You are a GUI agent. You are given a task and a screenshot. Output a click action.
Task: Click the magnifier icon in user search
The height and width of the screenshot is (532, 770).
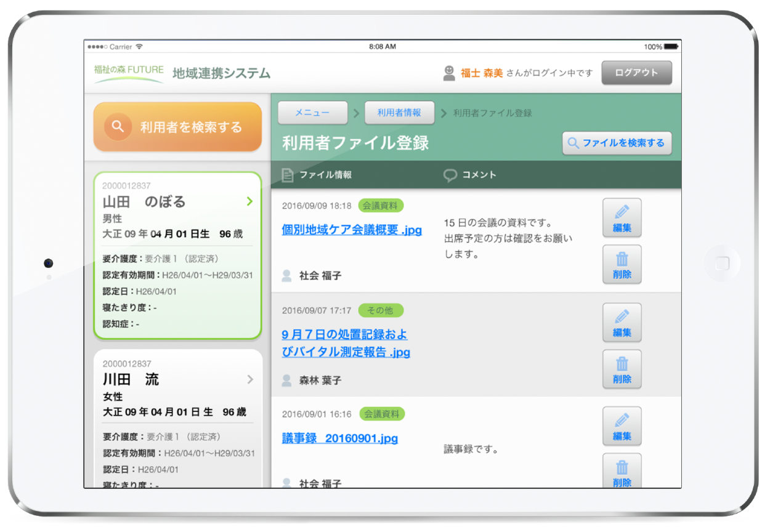point(118,127)
